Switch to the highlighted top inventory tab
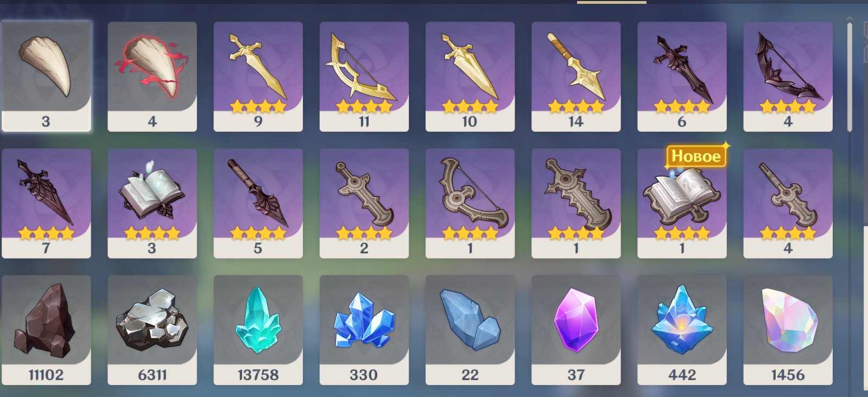868x397 pixels. pos(612,2)
